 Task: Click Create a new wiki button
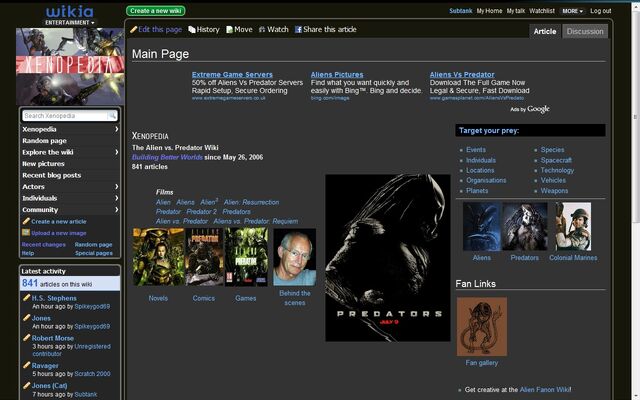coord(156,11)
